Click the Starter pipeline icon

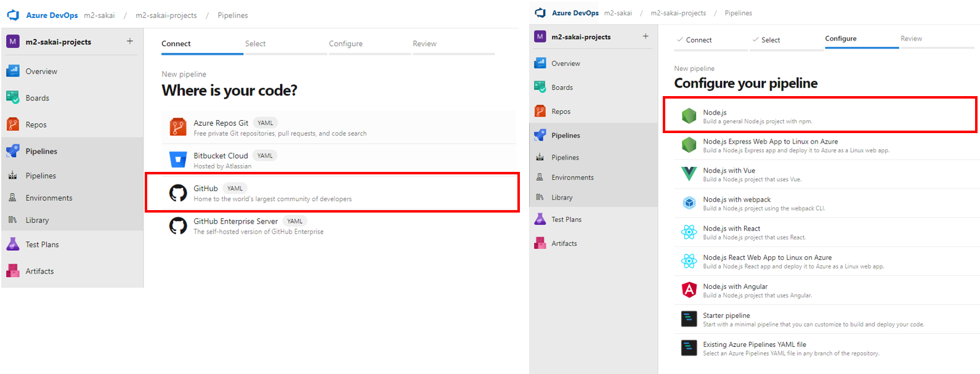(x=689, y=319)
